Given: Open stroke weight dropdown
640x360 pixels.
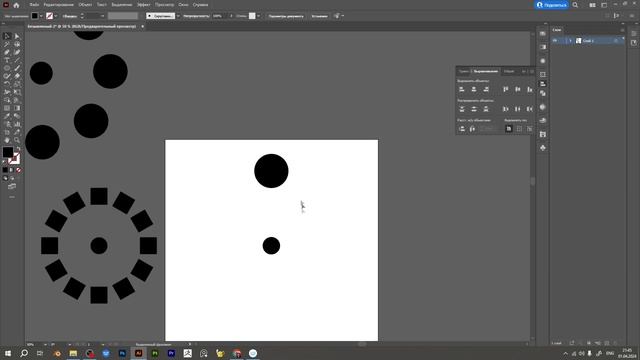Looking at the screenshot, I should pos(102,16).
